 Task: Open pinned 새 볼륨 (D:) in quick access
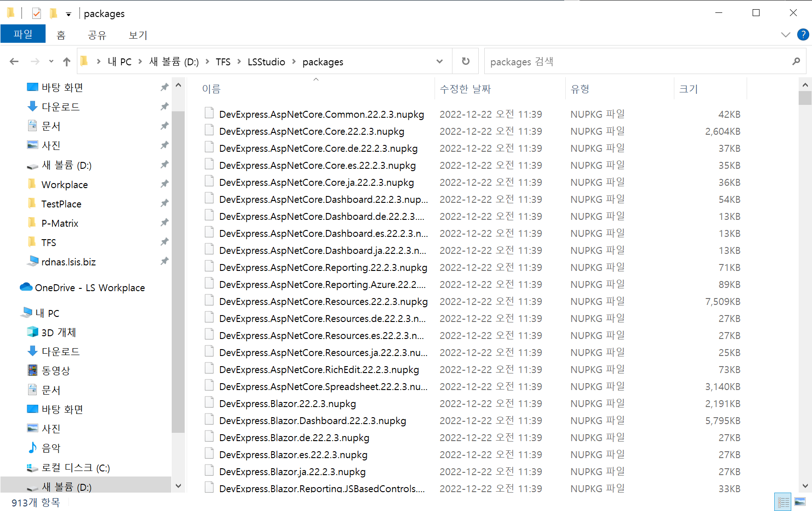click(x=66, y=165)
